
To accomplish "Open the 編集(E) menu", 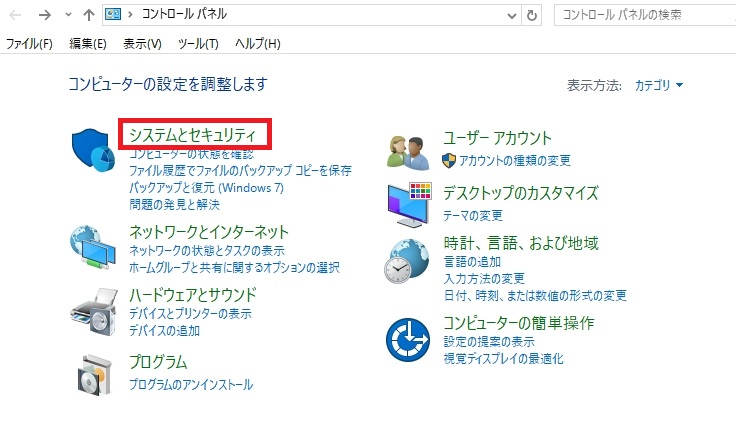I will pos(88,44).
